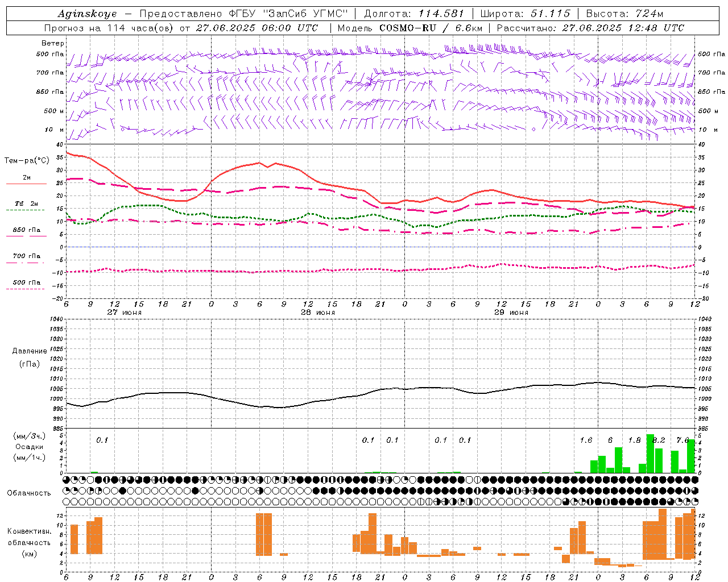
Task: Select the "(гПа)" unit under Давление
Action: coord(29,364)
